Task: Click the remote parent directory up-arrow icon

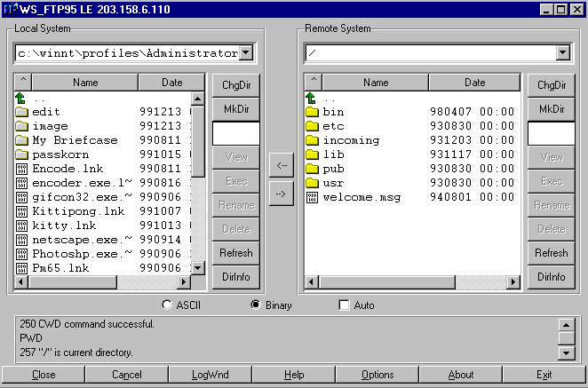Action: coord(311,99)
